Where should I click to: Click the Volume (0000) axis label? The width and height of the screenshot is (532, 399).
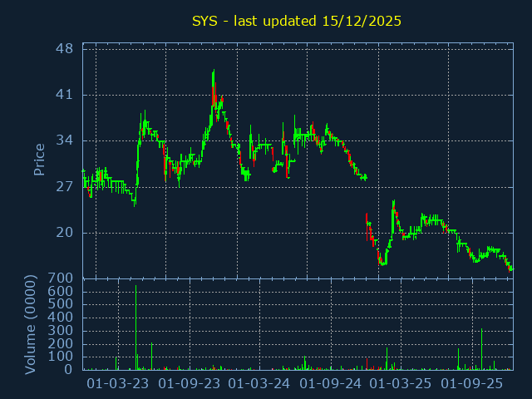[x=31, y=324]
